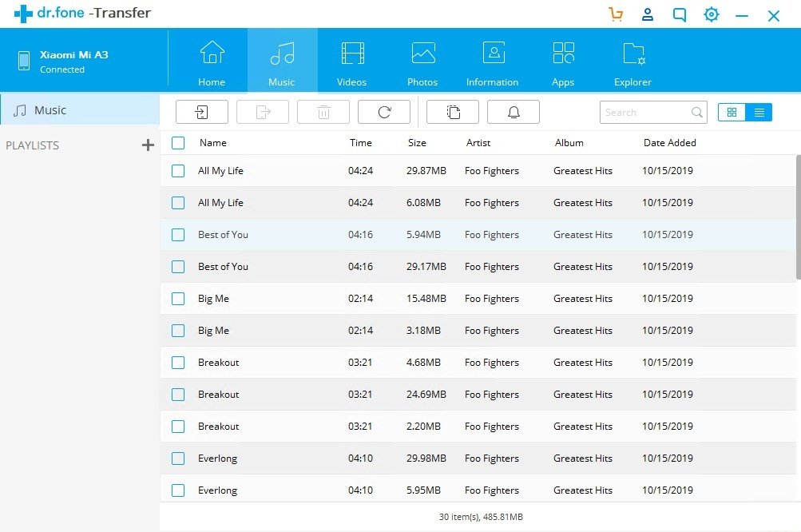
Task: Tick the select-all checkbox in header
Action: [178, 143]
